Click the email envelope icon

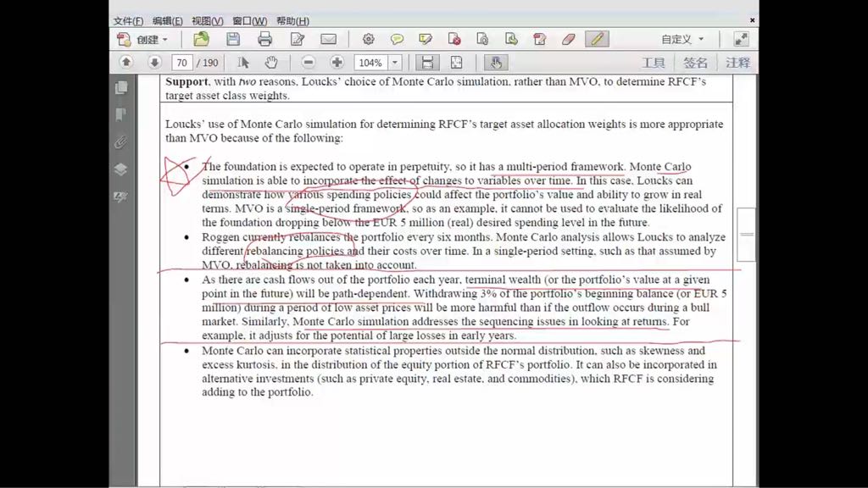coord(328,39)
